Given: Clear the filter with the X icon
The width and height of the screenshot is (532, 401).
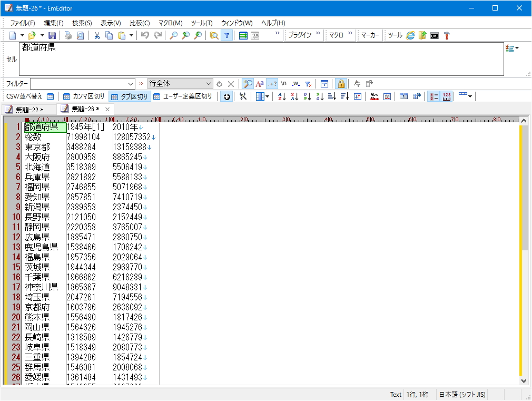Looking at the screenshot, I should tap(231, 84).
